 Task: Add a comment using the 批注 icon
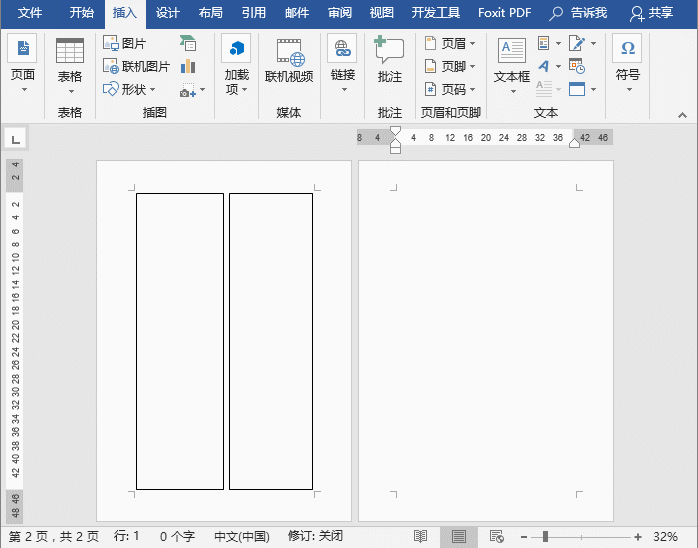389,60
